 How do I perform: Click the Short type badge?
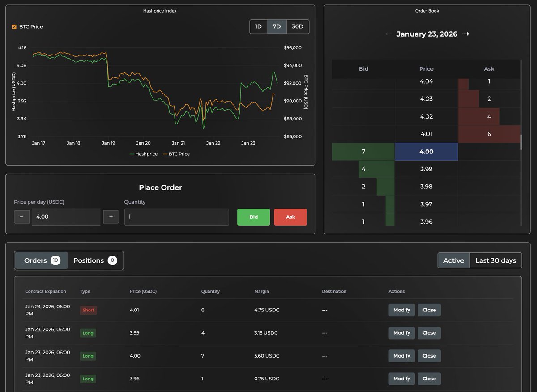coord(89,310)
